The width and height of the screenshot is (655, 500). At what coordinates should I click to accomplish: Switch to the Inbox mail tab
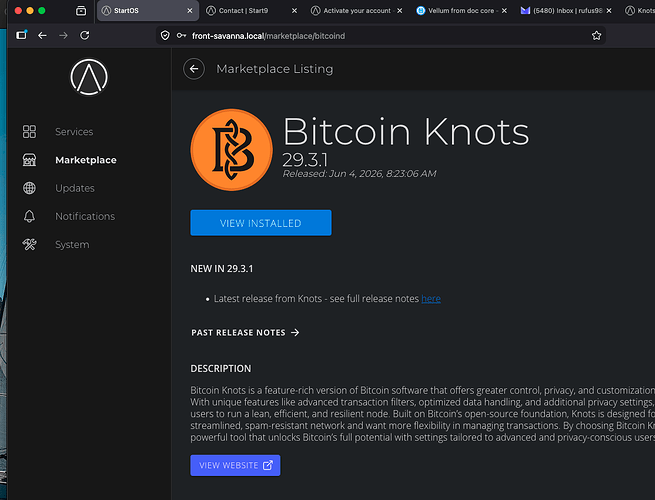[x=565, y=11]
